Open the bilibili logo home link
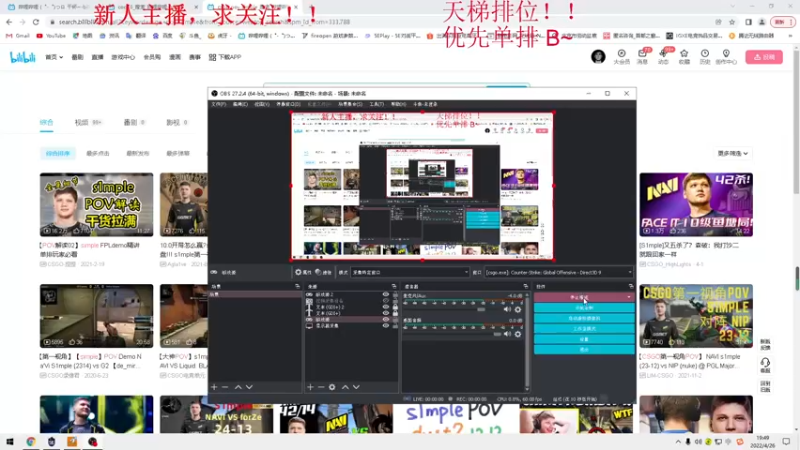Image resolution: width=800 pixels, height=450 pixels. point(23,57)
